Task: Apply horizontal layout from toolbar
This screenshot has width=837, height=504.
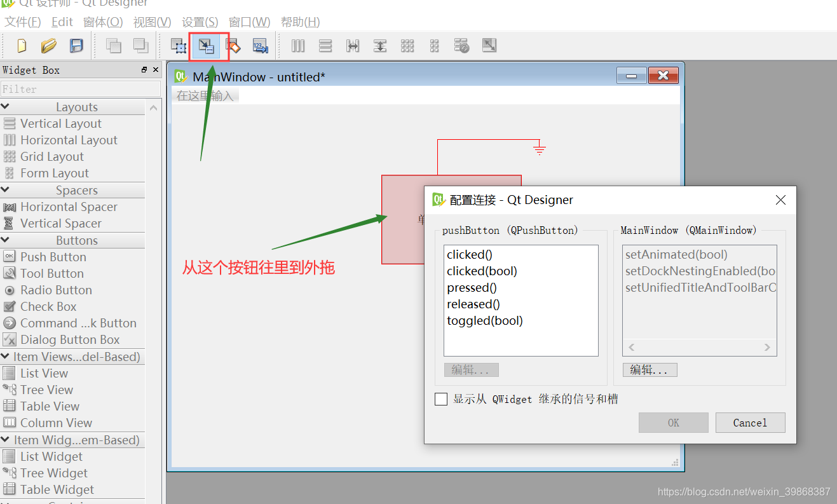Action: click(x=298, y=46)
